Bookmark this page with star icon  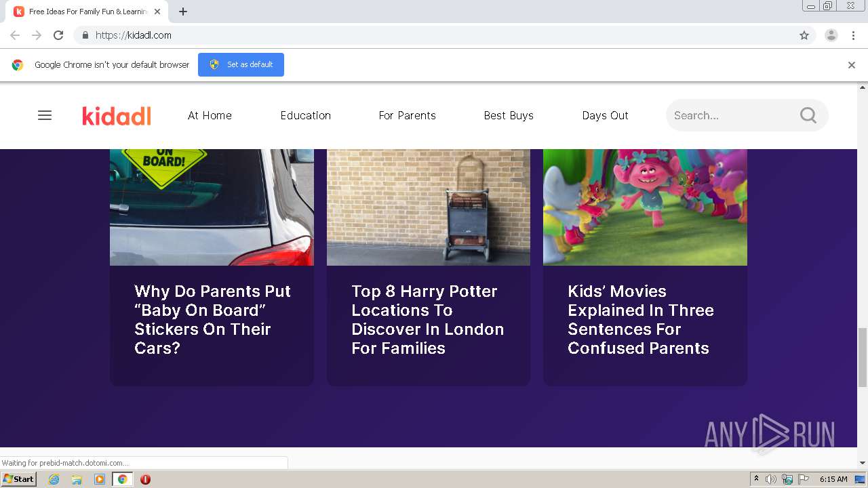click(804, 35)
